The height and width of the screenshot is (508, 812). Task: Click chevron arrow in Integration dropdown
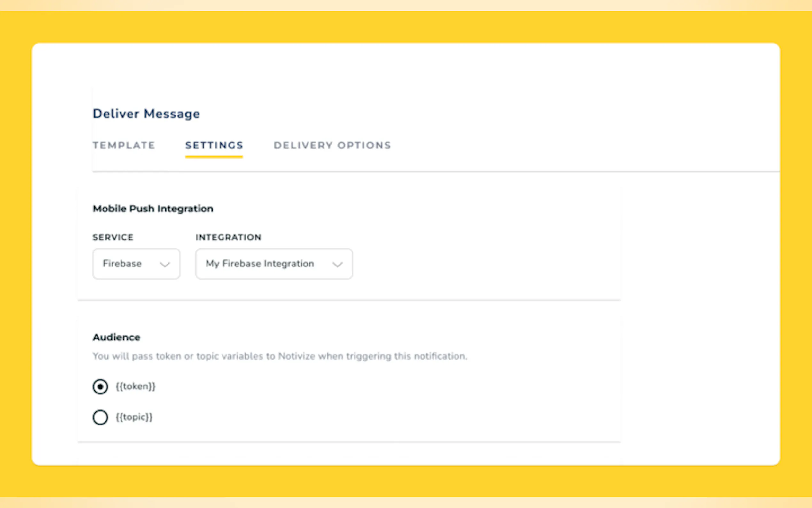coord(337,265)
